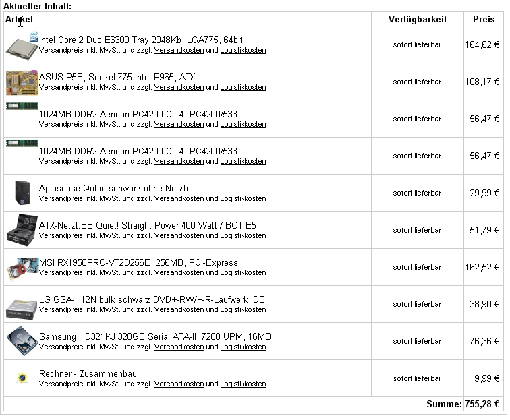Viewport: 510px width, 420px height.
Task: Open Logistikkosten link in the ASUS P5B row
Action: coord(243,87)
